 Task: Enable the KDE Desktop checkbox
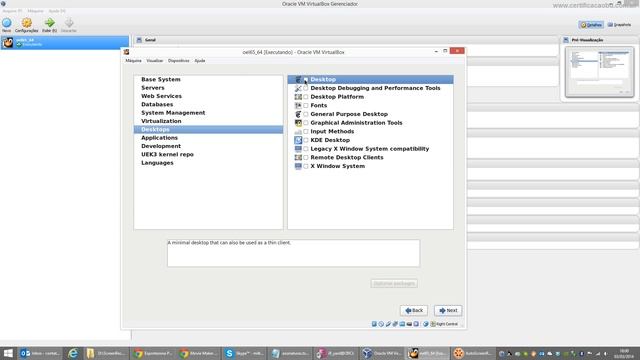pyautogui.click(x=306, y=140)
